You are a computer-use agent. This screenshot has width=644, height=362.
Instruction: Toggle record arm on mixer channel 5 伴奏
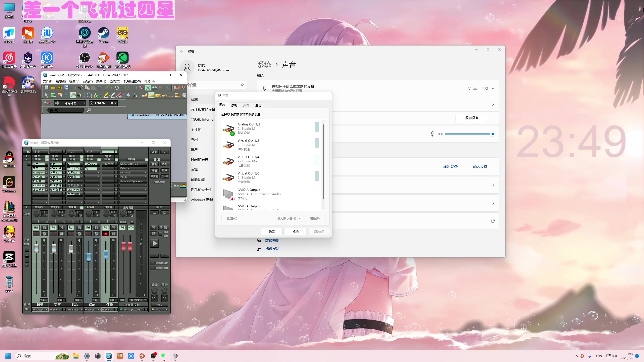point(106,234)
